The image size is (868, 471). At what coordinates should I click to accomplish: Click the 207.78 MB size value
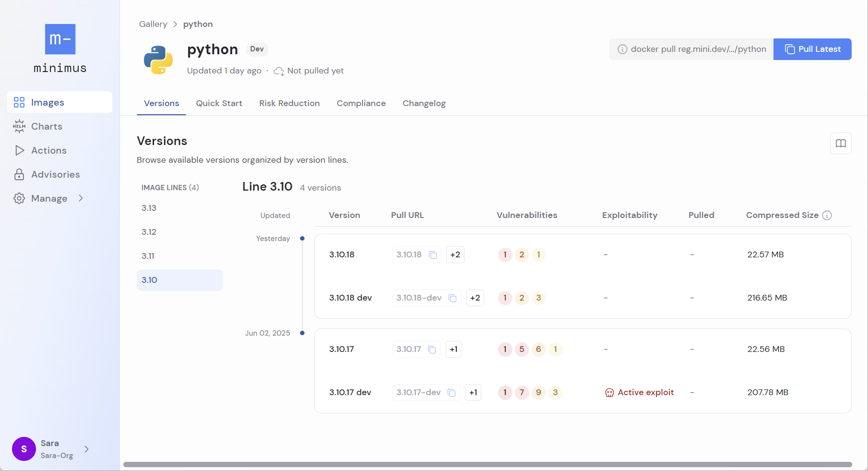[x=768, y=392]
